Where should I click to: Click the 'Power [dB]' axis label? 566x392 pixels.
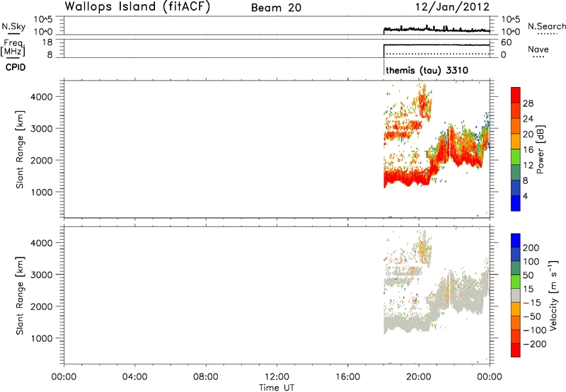[x=540, y=149]
